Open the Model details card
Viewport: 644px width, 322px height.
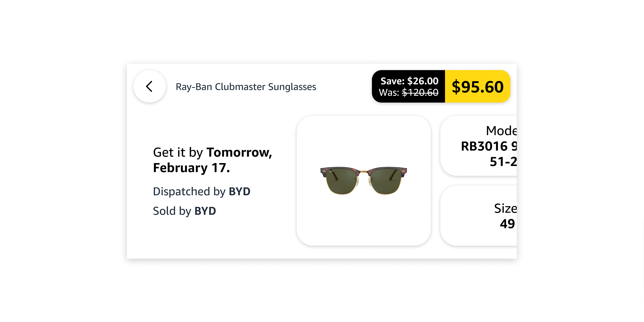pyautogui.click(x=478, y=146)
